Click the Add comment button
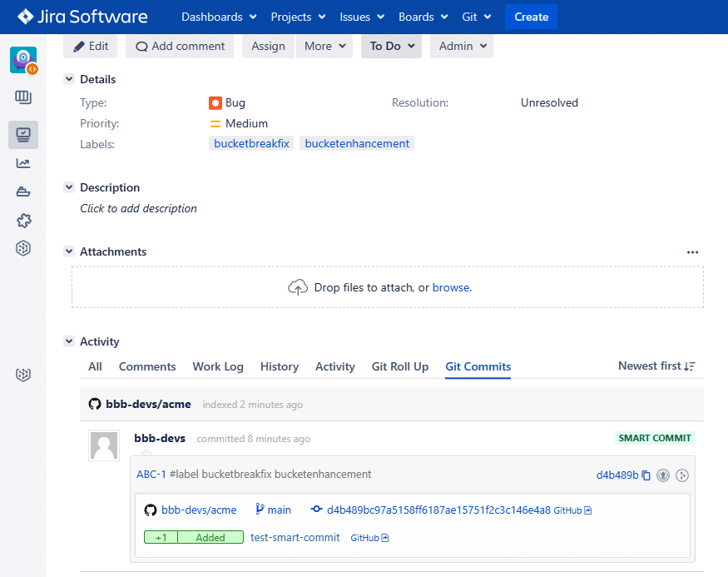The width and height of the screenshot is (728, 577). click(x=180, y=46)
